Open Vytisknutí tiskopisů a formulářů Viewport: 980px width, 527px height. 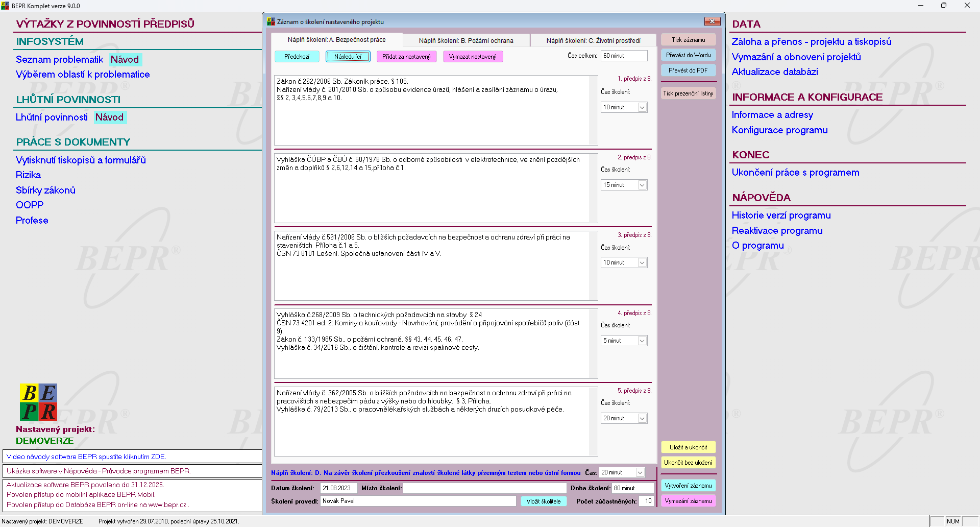pyautogui.click(x=81, y=160)
